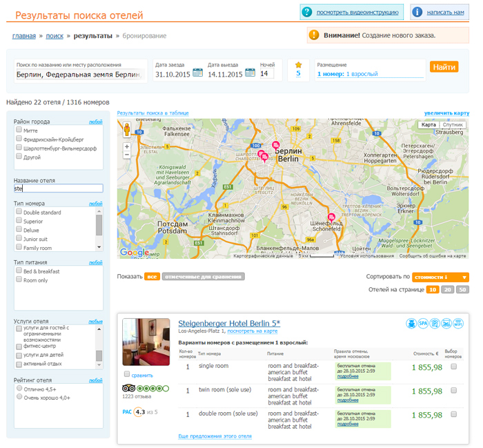Open the Steigenberger hotel room thumbnail

tap(146, 342)
